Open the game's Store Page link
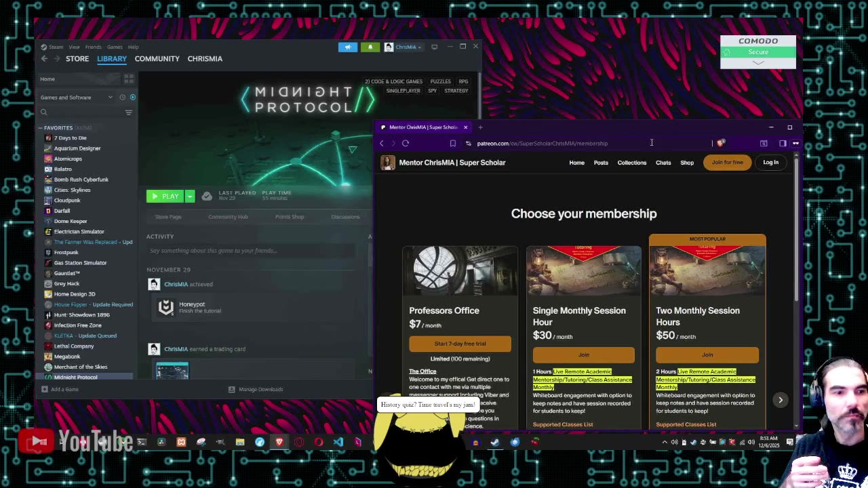868x488 pixels. pyautogui.click(x=168, y=217)
